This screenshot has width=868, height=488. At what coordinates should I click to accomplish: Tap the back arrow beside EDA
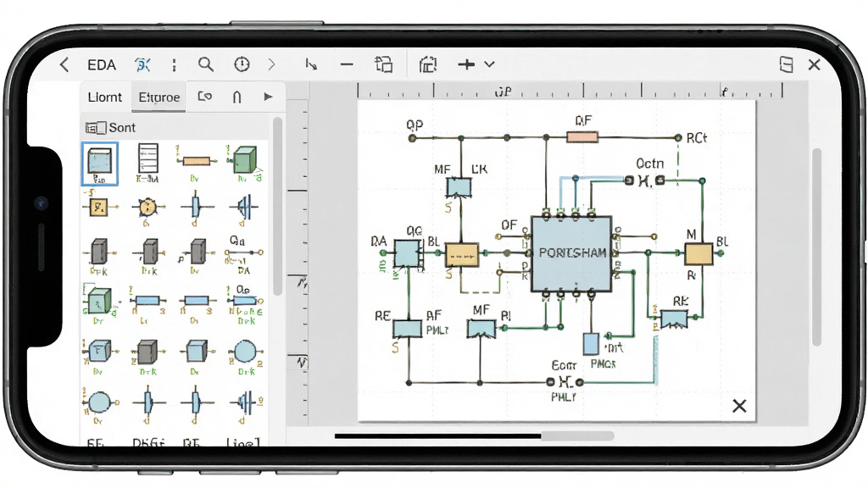64,64
